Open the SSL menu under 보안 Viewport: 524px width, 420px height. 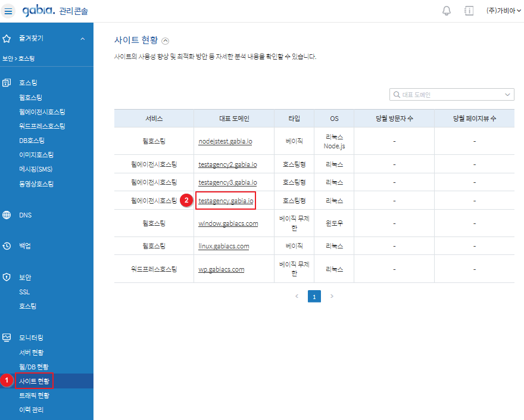pyautogui.click(x=24, y=292)
